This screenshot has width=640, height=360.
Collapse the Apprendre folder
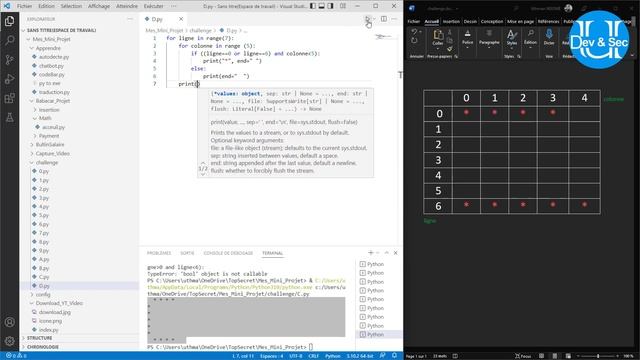pyautogui.click(x=48, y=48)
